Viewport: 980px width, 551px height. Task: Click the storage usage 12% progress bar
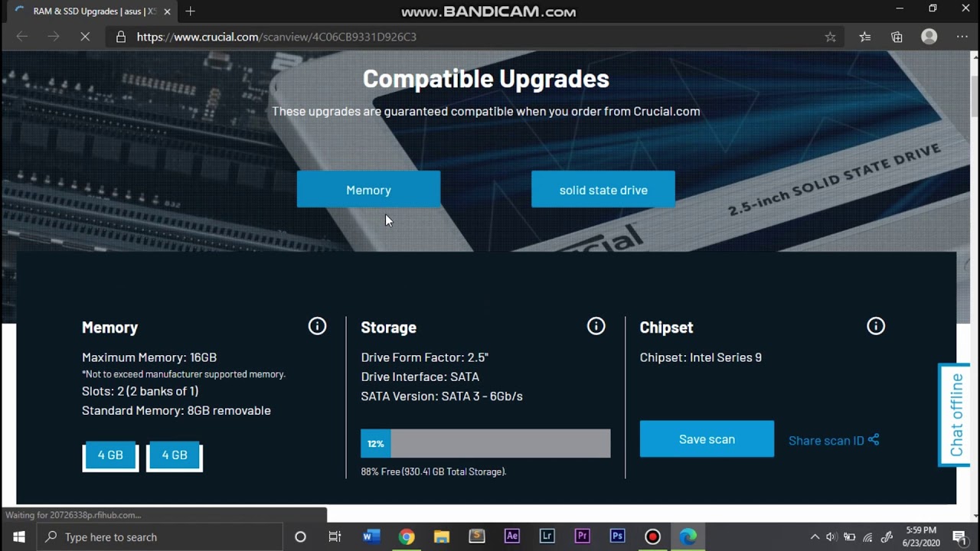coord(485,443)
